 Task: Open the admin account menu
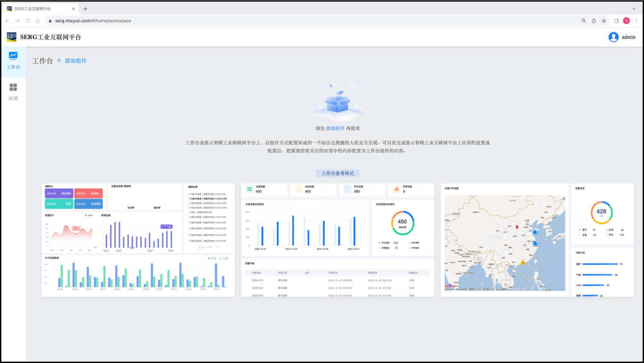click(628, 37)
